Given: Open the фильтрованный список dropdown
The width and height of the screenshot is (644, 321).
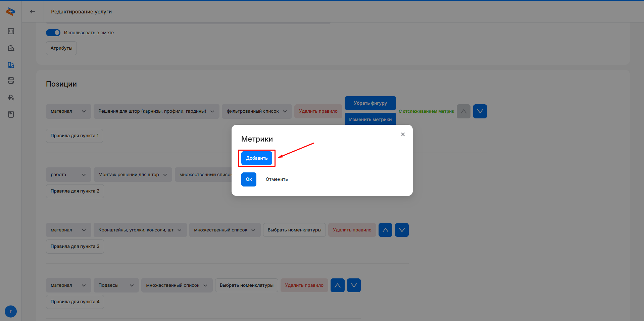Looking at the screenshot, I should tap(256, 111).
